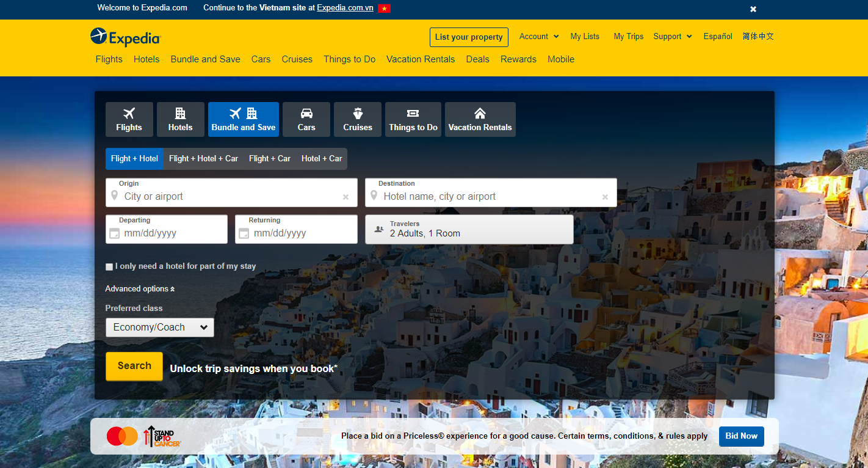The height and width of the screenshot is (468, 868).
Task: Switch language to 简体中文
Action: 758,37
